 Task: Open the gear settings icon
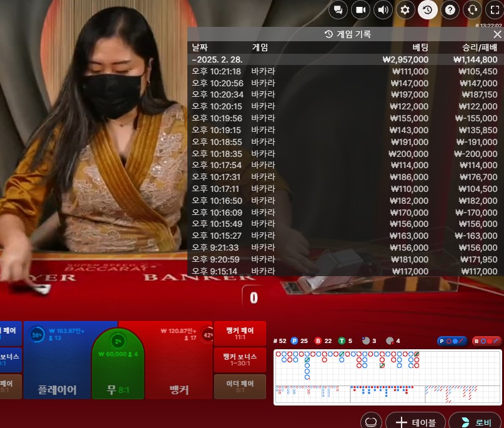click(405, 9)
